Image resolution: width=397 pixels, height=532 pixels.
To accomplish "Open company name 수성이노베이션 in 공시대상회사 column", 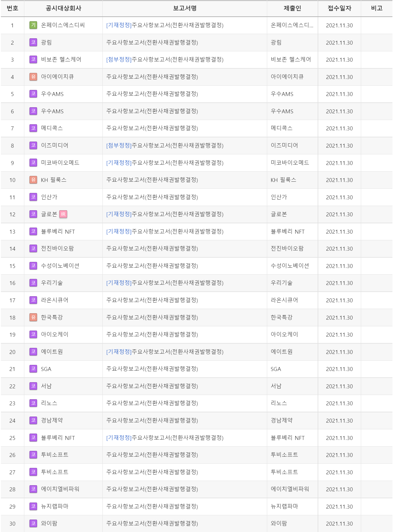I will pyautogui.click(x=60, y=266).
